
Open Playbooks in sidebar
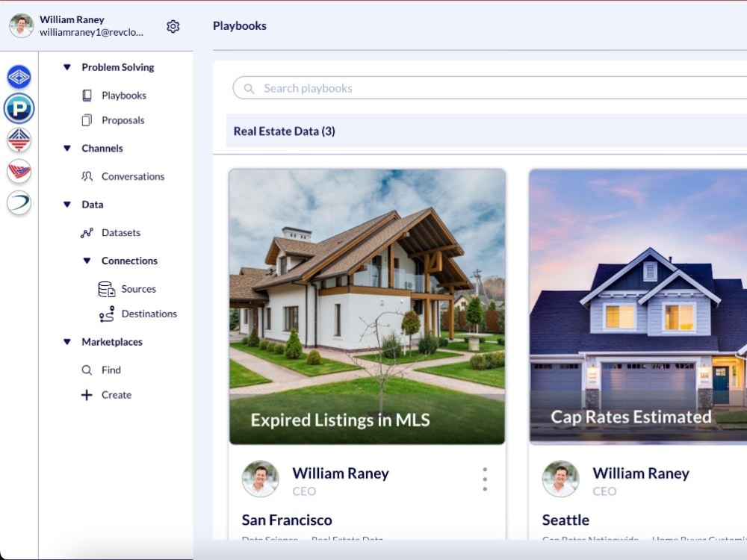(x=124, y=96)
